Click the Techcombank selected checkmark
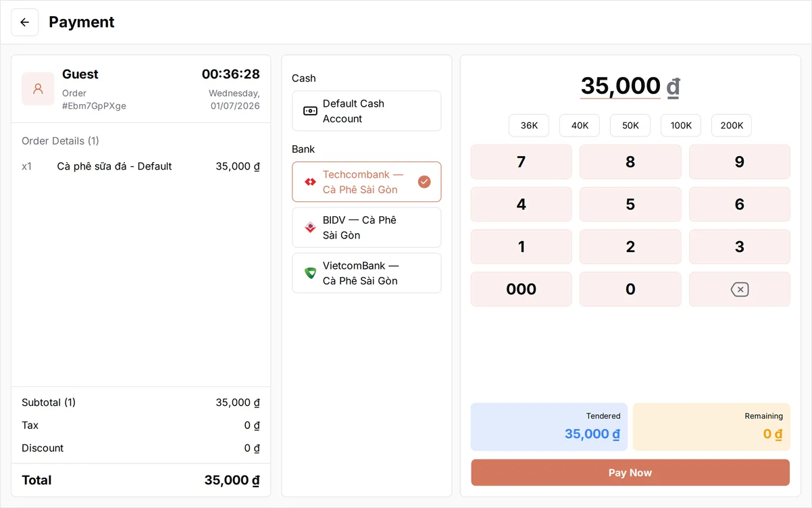 [x=424, y=182]
